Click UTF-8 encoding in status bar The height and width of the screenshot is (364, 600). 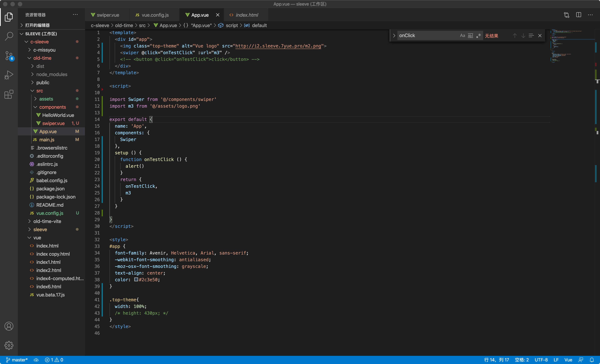coord(541,360)
